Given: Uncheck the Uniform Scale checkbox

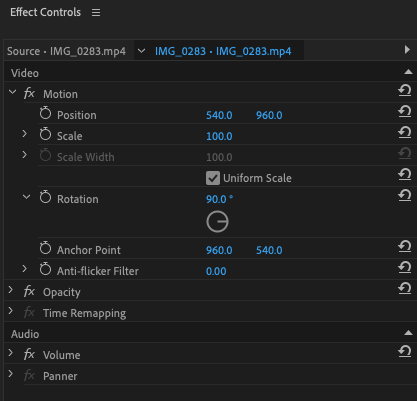Looking at the screenshot, I should tap(213, 178).
